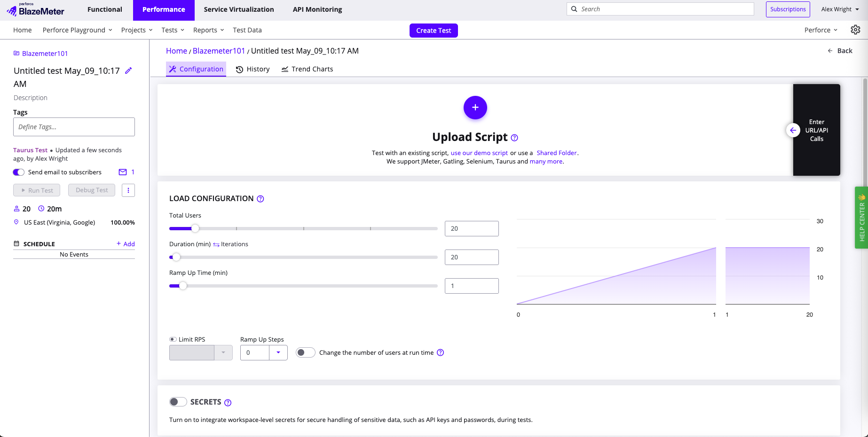Switch Duration to Iterations swap icon
The width and height of the screenshot is (868, 437).
[216, 244]
